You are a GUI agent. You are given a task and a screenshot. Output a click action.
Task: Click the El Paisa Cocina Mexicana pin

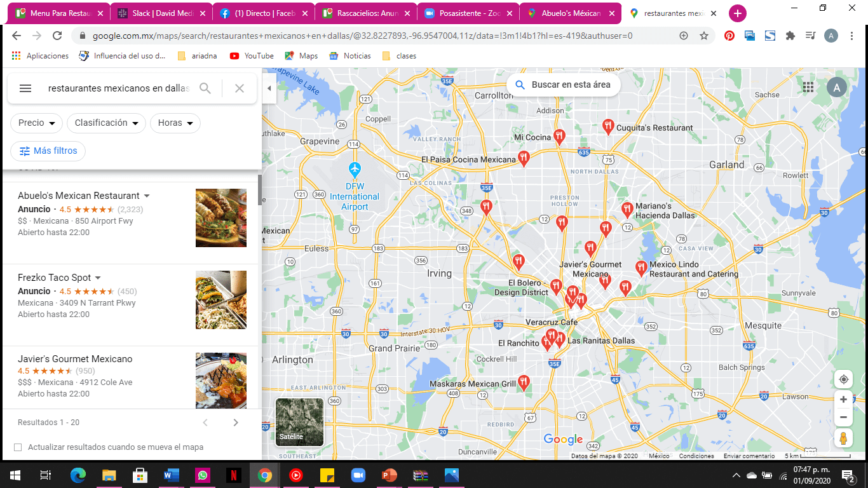tap(524, 158)
